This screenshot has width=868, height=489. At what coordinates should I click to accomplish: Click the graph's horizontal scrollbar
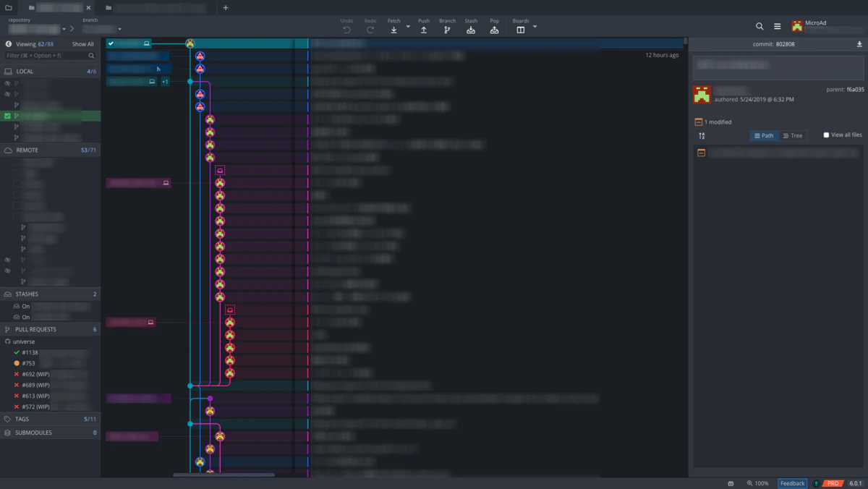[224, 475]
